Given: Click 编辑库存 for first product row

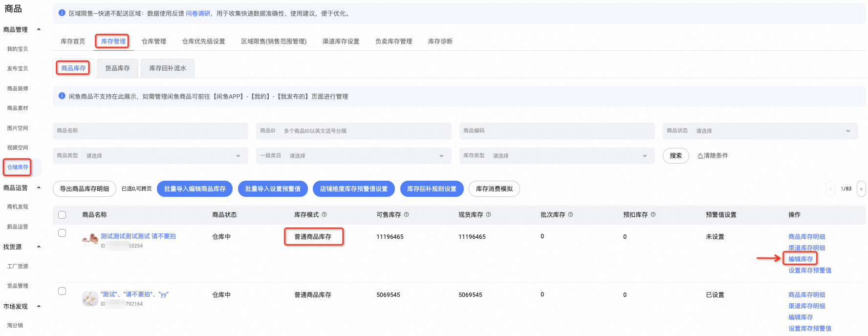Looking at the screenshot, I should pyautogui.click(x=801, y=259).
